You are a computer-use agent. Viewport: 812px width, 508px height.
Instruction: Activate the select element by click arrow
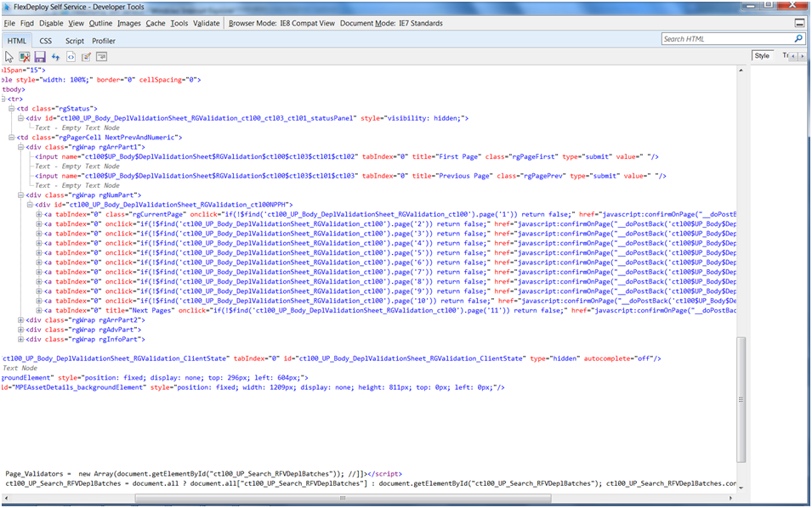(x=9, y=57)
